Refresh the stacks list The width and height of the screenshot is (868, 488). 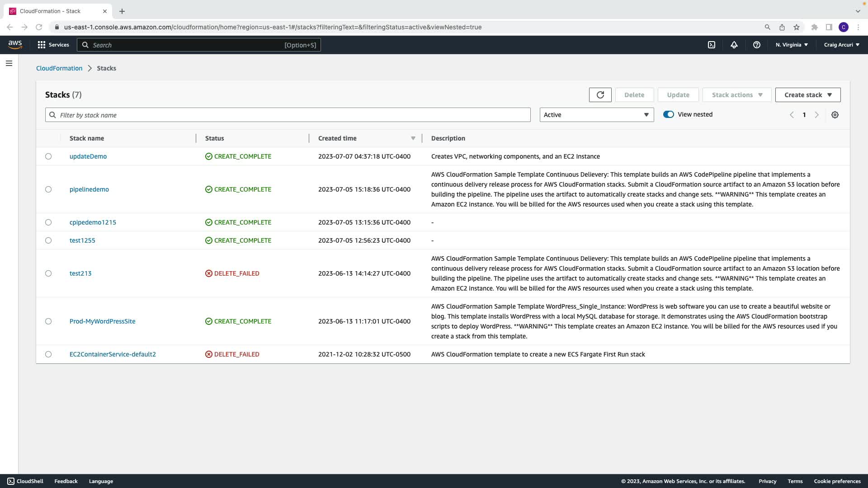pos(600,95)
